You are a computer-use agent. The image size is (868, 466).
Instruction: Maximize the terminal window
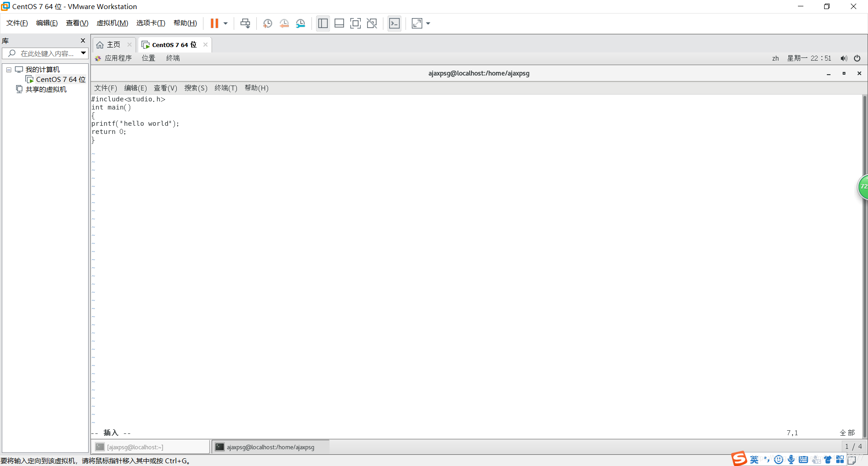pos(844,73)
